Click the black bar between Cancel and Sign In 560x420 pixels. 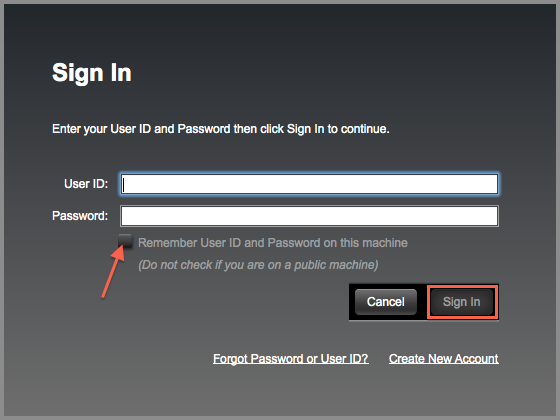point(422,302)
